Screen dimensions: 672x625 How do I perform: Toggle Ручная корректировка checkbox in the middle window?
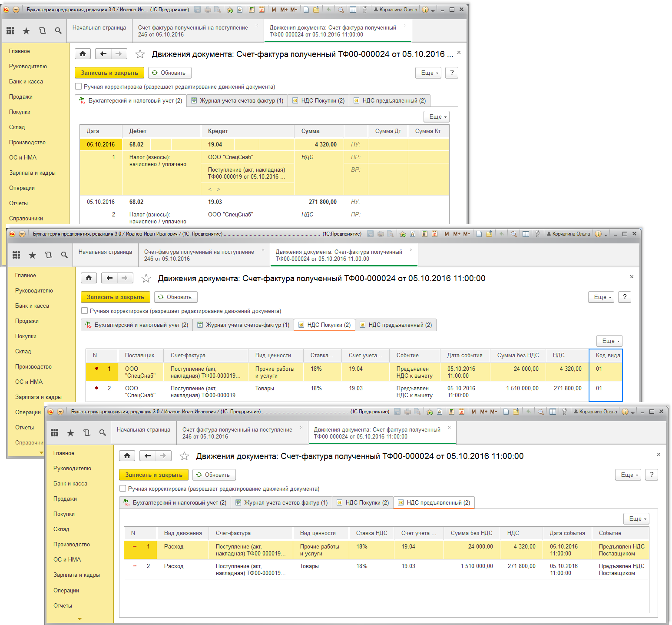tap(85, 311)
